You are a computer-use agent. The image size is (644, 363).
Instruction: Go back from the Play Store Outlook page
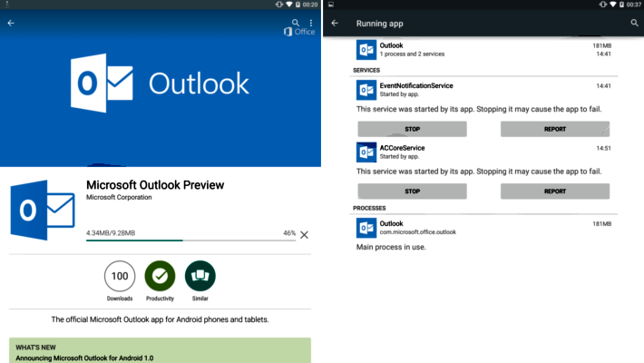pos(11,23)
